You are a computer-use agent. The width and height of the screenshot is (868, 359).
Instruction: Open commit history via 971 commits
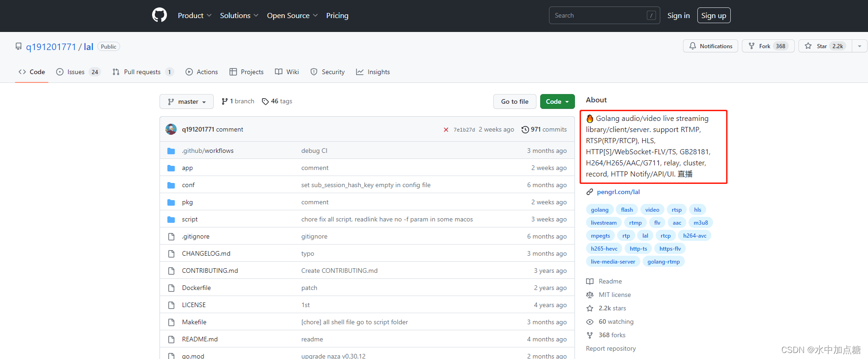[x=544, y=129]
